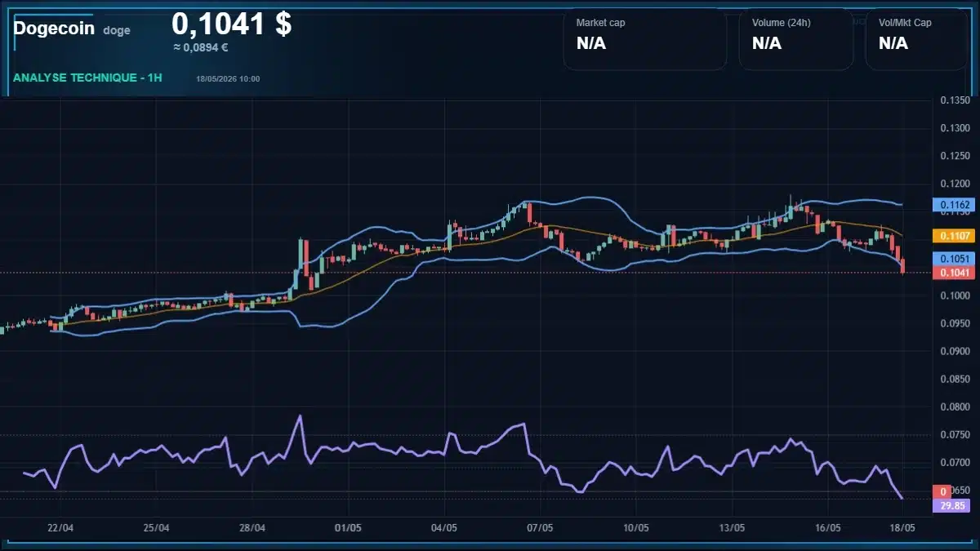Screen dimensions: 980x551
Task: Click the 01/05 date axis label
Action: (x=348, y=527)
